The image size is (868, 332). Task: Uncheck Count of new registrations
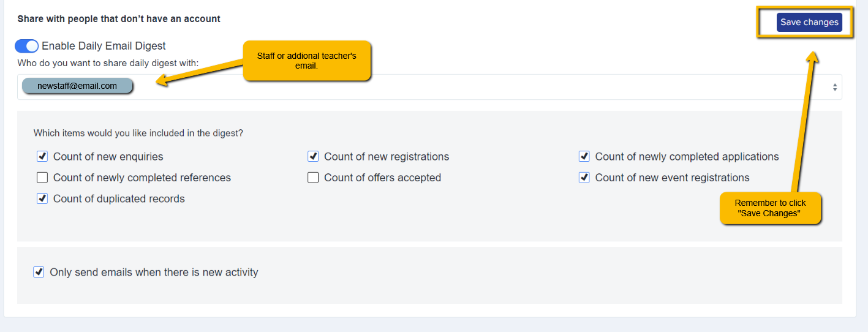point(313,156)
